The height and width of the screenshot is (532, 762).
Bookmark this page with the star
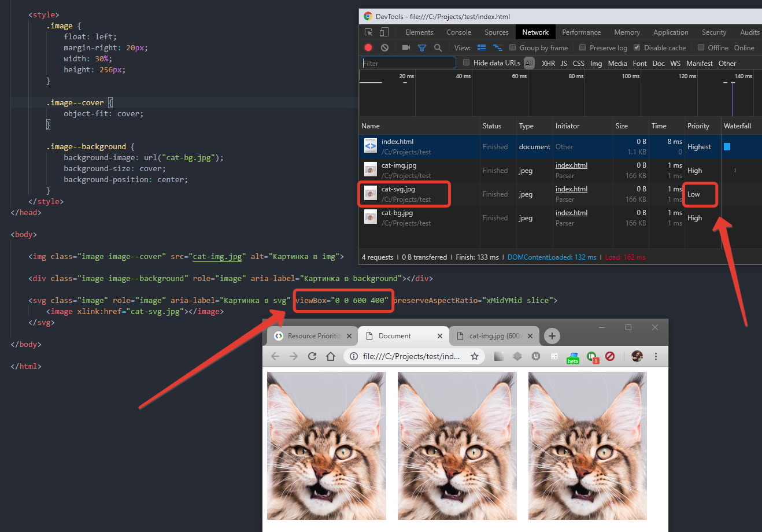(474, 356)
